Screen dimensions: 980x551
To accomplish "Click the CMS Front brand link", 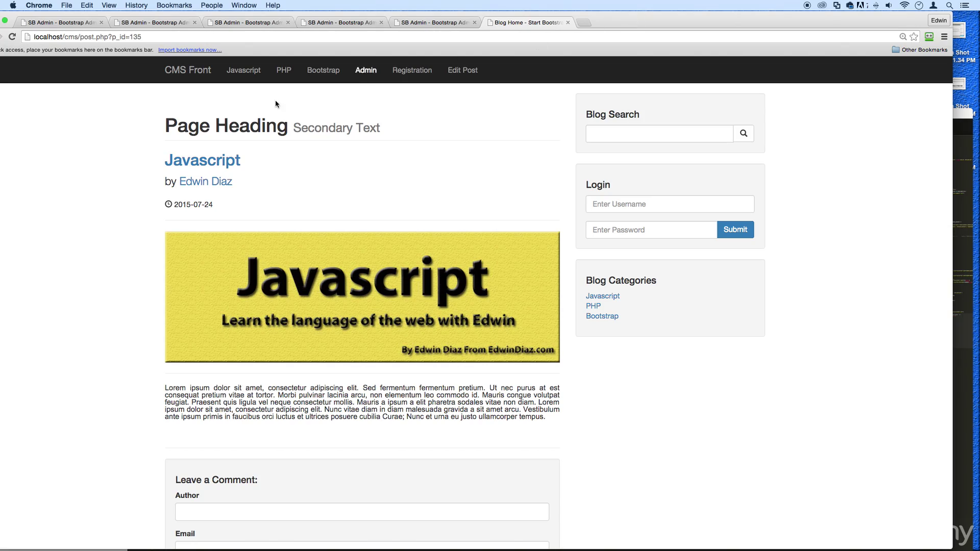I will click(x=187, y=70).
